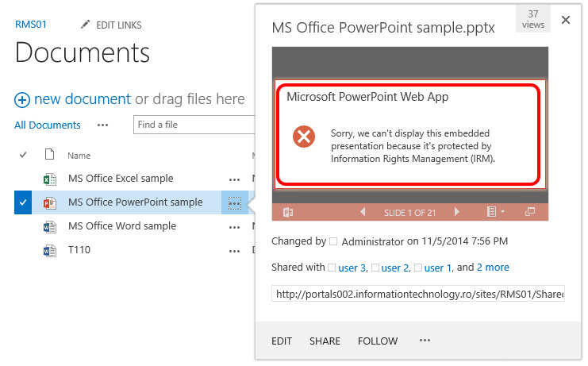This screenshot has height=366, width=588.
Task: Click the Word file icon next to T110
Action: point(50,251)
